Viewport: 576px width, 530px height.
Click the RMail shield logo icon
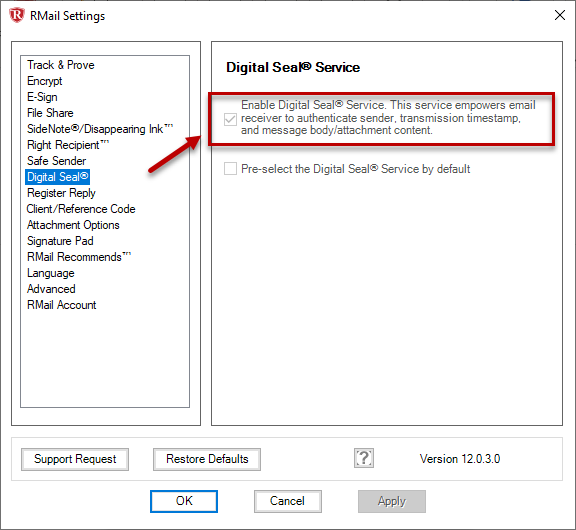pos(17,15)
